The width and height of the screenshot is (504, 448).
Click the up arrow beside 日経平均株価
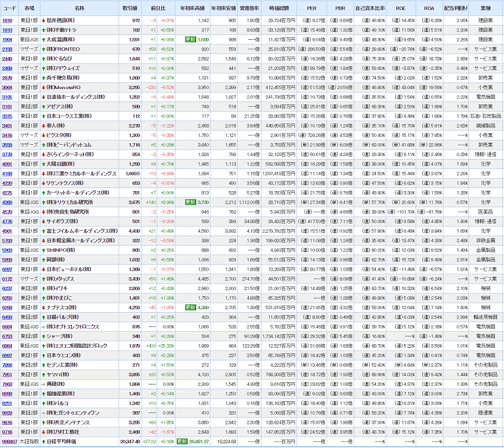point(43,441)
